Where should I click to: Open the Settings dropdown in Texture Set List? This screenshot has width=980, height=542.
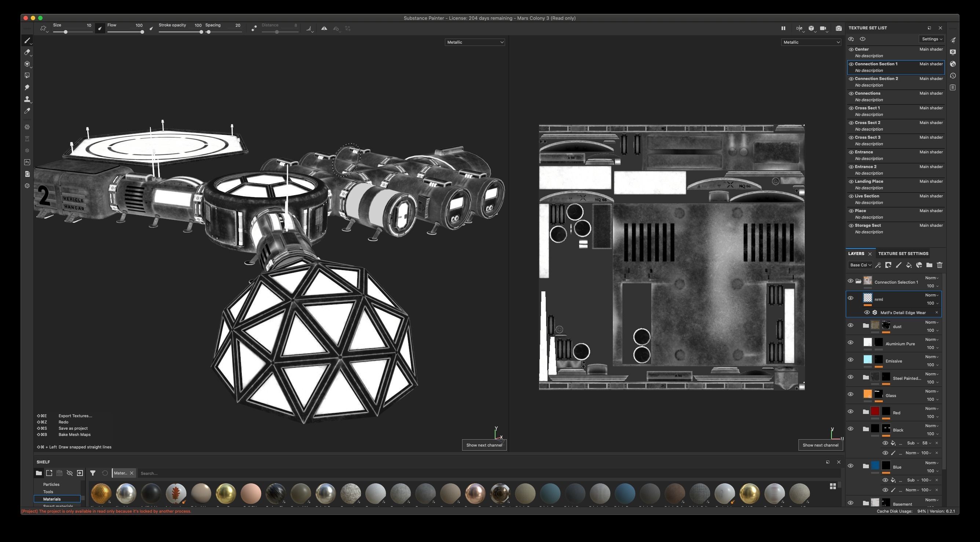coord(932,39)
